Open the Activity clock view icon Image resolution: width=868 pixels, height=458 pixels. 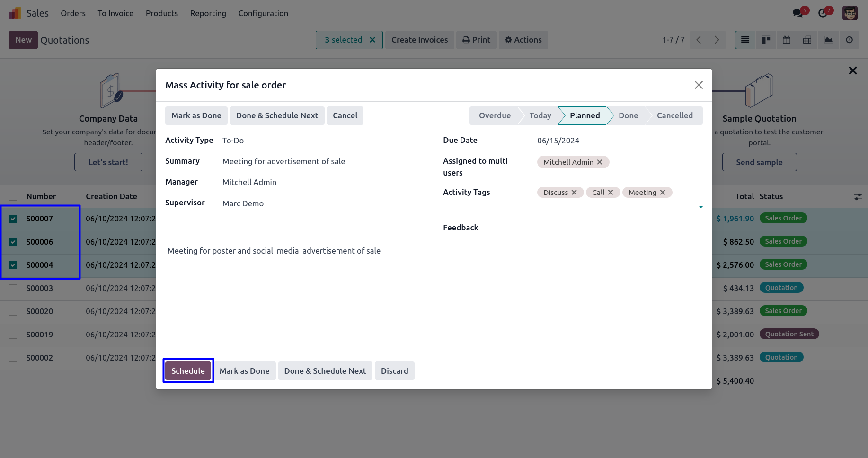[849, 40]
